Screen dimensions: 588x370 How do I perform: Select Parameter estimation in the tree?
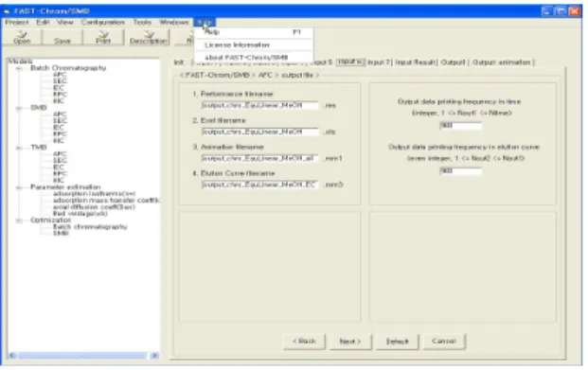[65, 186]
